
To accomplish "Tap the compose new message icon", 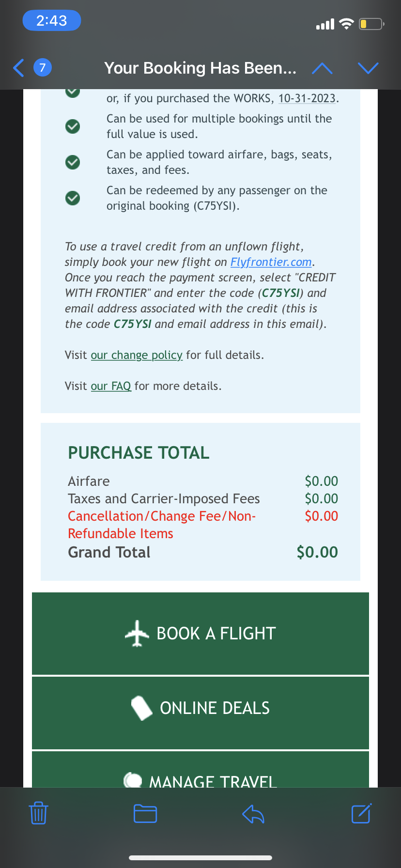I will point(361,813).
